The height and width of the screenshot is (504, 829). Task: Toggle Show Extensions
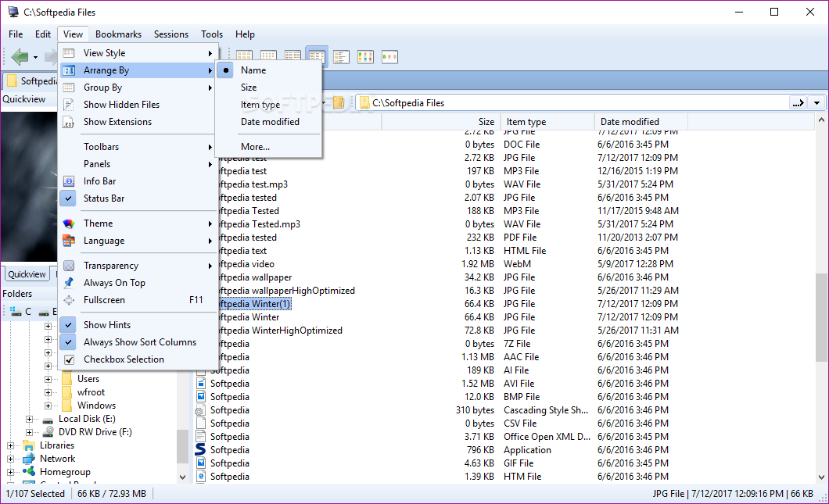pos(138,122)
